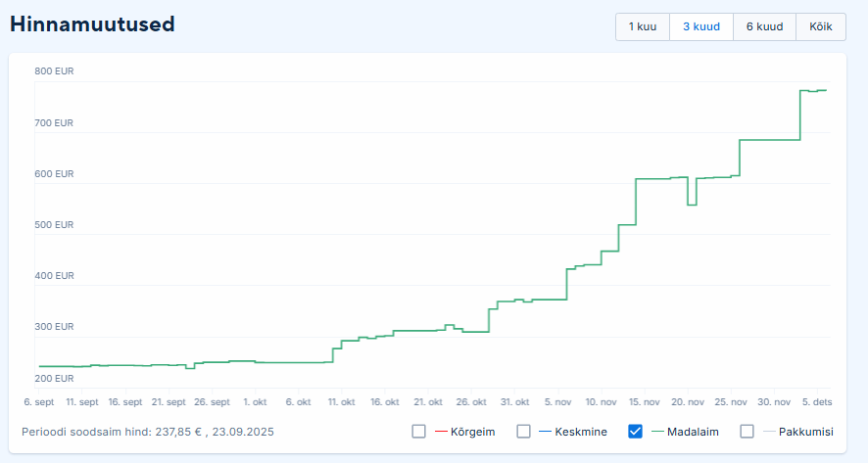This screenshot has height=463, width=868.
Task: Click the Hinnamuutused heading
Action: 92,24
